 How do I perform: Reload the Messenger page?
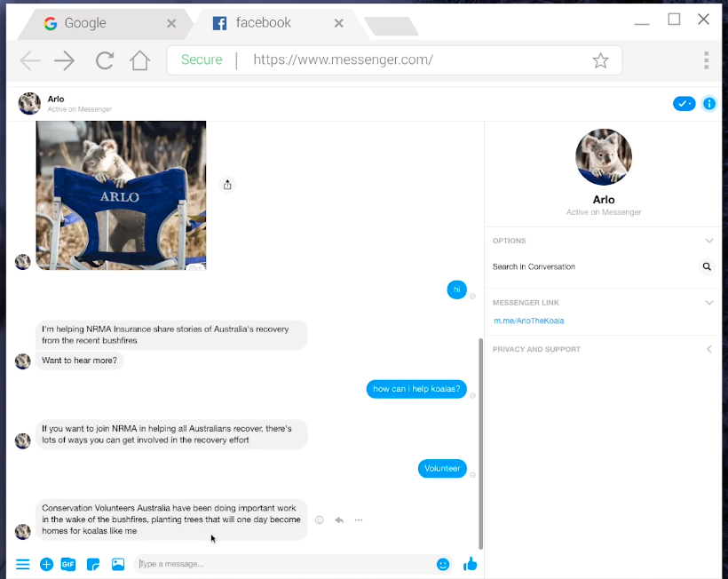(x=105, y=60)
